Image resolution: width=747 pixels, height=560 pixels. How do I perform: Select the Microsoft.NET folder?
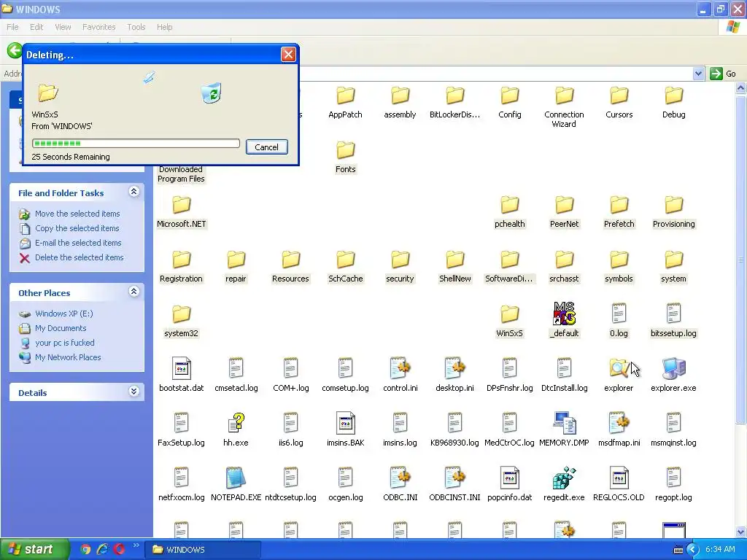point(181,211)
